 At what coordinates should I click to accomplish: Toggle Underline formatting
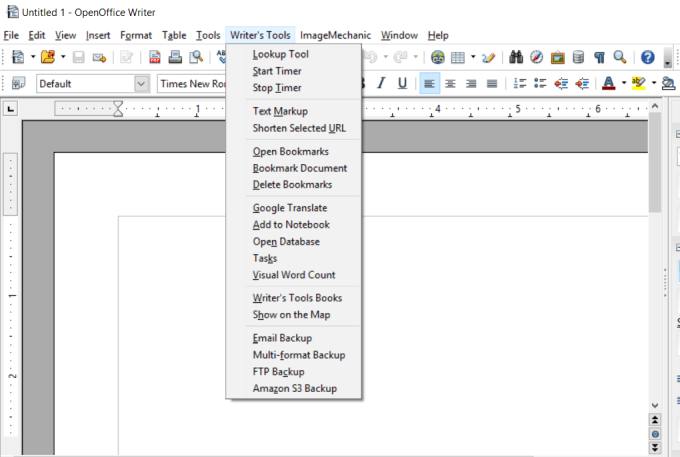[x=402, y=83]
